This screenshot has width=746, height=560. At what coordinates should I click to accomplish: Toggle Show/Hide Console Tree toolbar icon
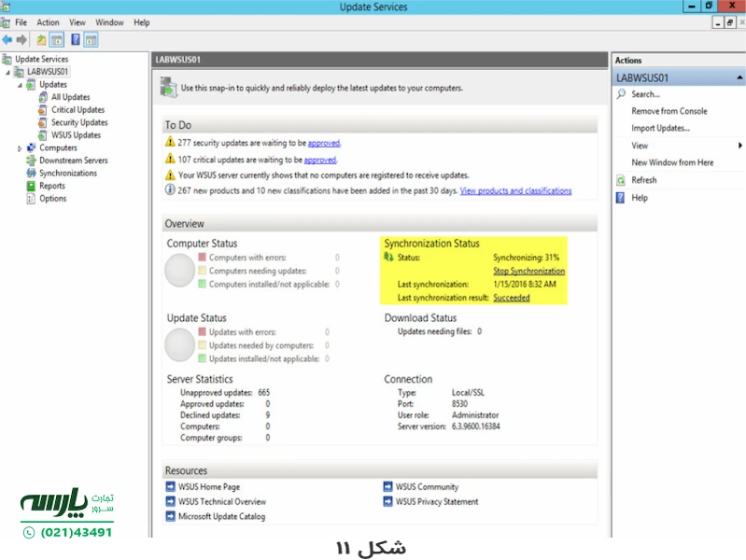[x=57, y=40]
